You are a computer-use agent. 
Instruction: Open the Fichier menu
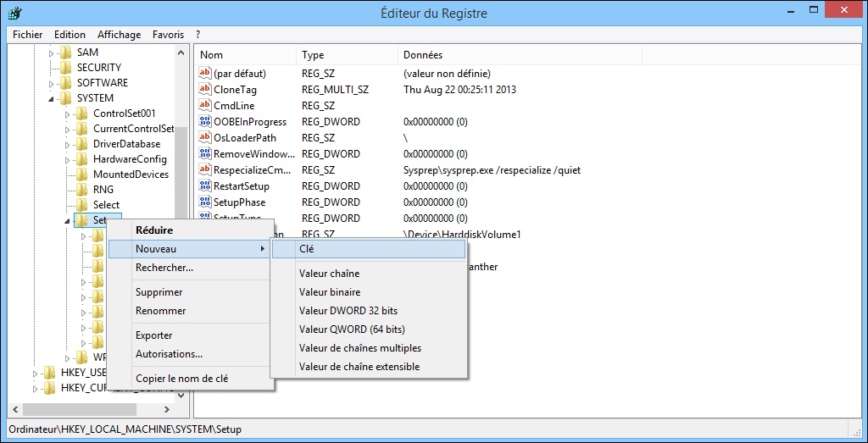tap(28, 34)
